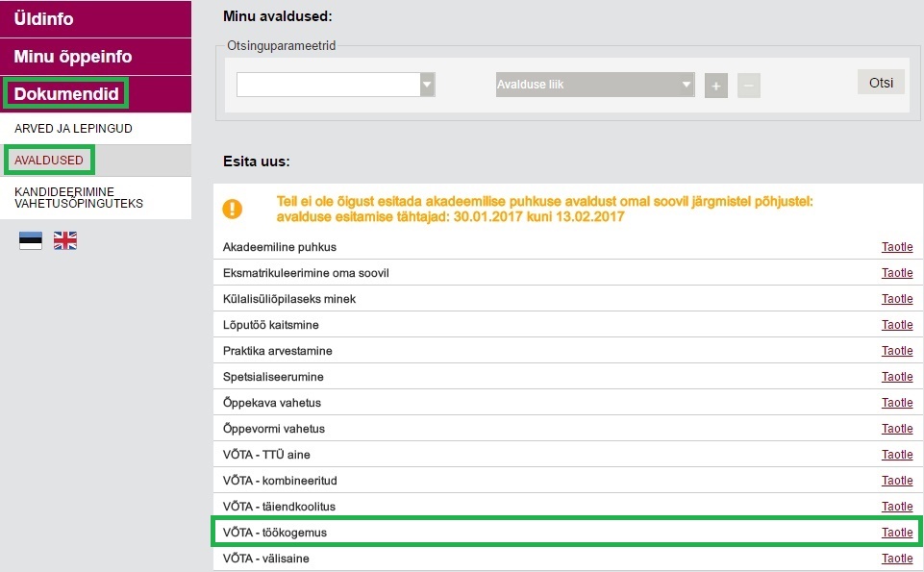Click Taotle link for VÕTA - välisaine
This screenshot has height=572, width=924.
897,558
